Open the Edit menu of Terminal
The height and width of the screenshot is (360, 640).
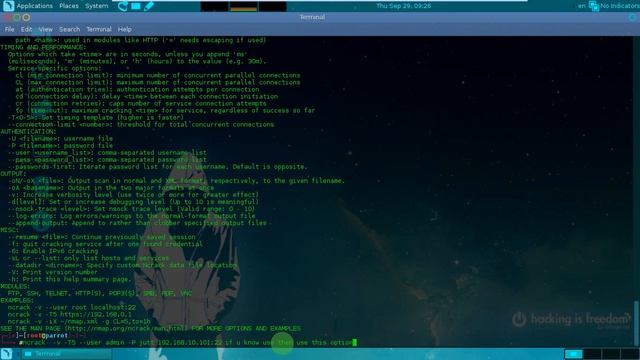click(x=26, y=29)
